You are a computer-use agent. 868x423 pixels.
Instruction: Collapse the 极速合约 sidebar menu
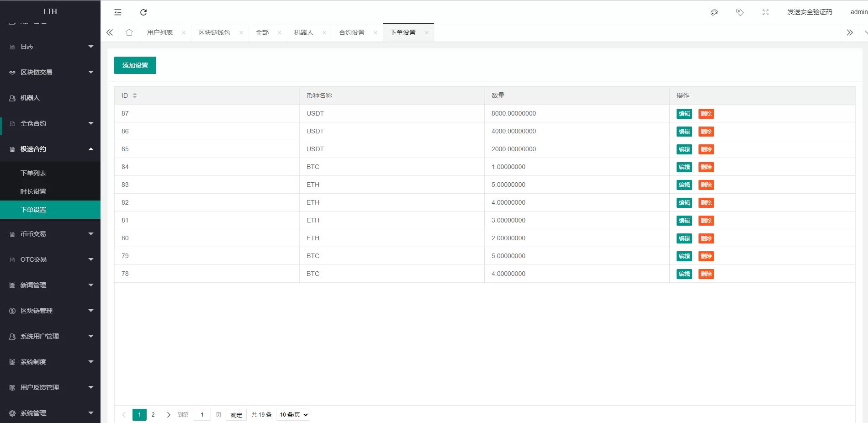[50, 149]
